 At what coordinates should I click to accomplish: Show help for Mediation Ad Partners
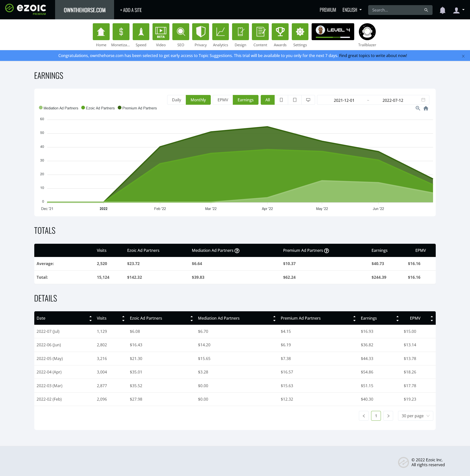[237, 251]
